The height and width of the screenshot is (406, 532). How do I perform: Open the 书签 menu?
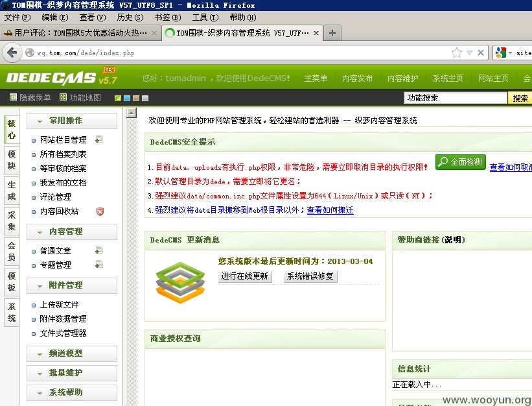(168, 18)
